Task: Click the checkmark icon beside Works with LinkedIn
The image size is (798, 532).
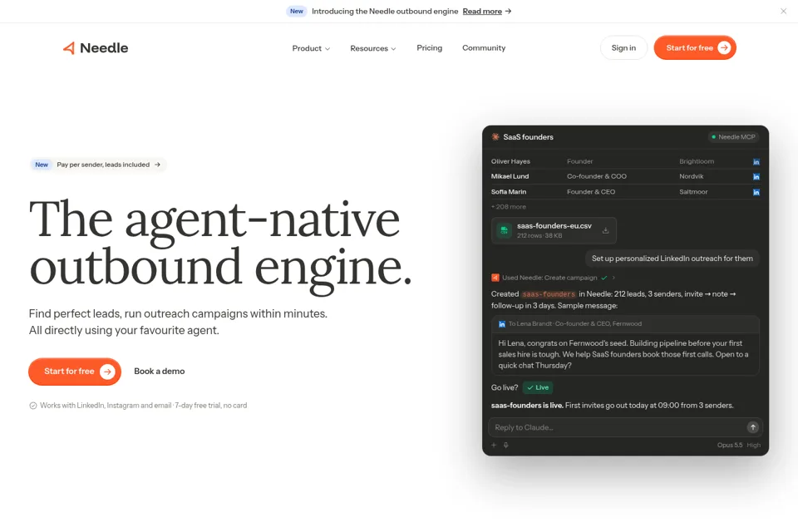Action: tap(33, 406)
